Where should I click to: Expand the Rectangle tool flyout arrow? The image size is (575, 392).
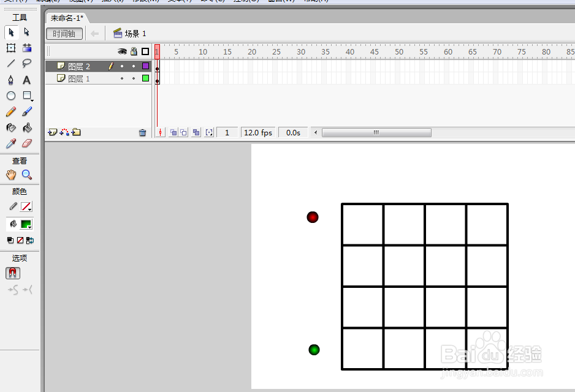point(32,100)
